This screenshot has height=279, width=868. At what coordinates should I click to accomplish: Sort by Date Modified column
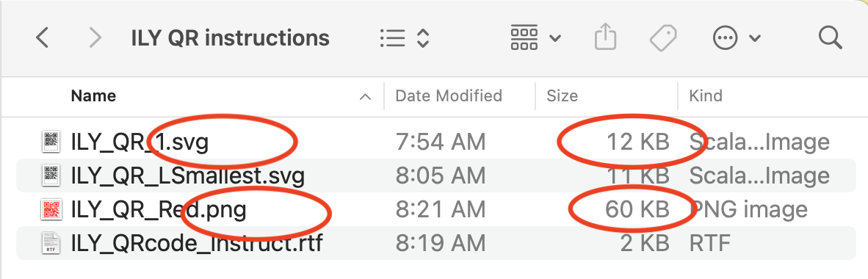[449, 95]
